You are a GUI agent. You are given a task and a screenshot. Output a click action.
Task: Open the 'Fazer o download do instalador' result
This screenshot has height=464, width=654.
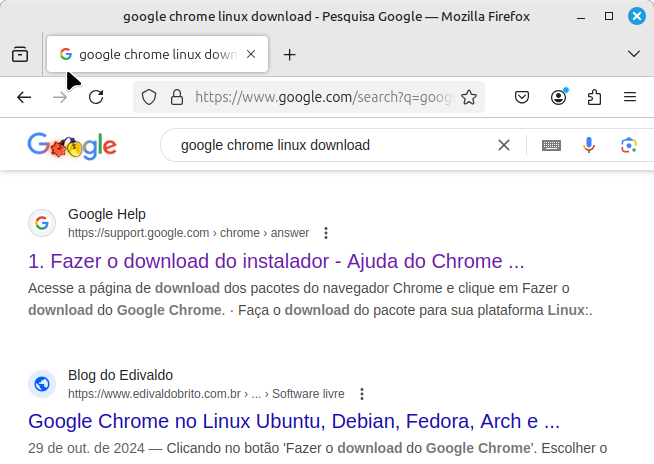(276, 262)
